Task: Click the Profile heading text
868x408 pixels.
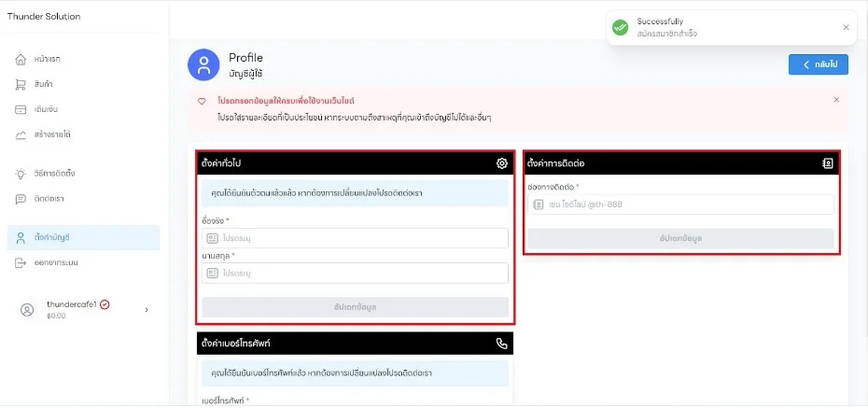Action: 245,58
